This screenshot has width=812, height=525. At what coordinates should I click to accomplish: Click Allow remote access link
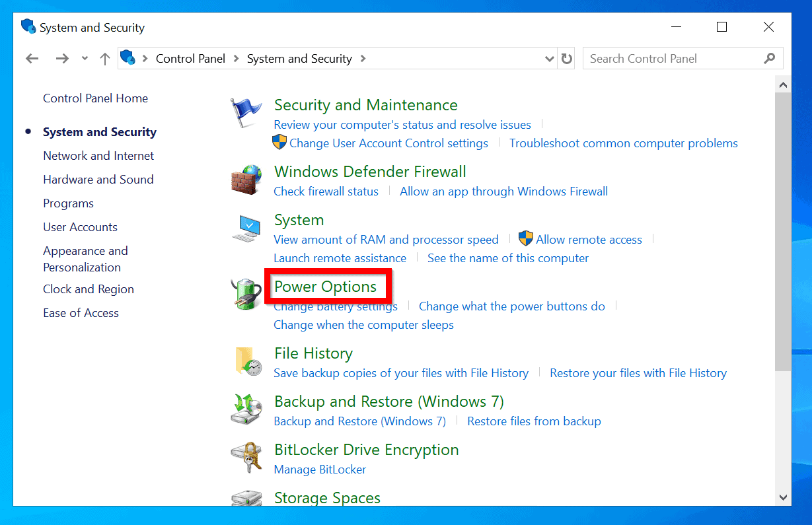tap(589, 240)
